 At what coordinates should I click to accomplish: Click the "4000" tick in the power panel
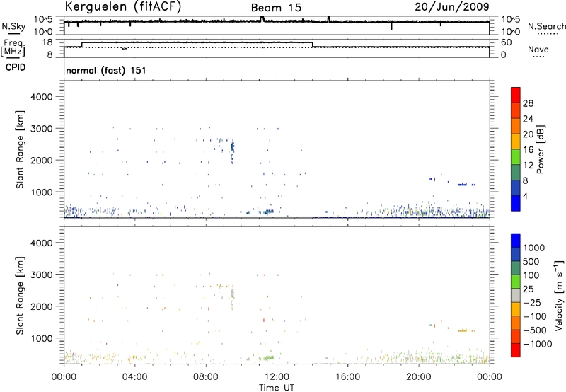pos(41,97)
